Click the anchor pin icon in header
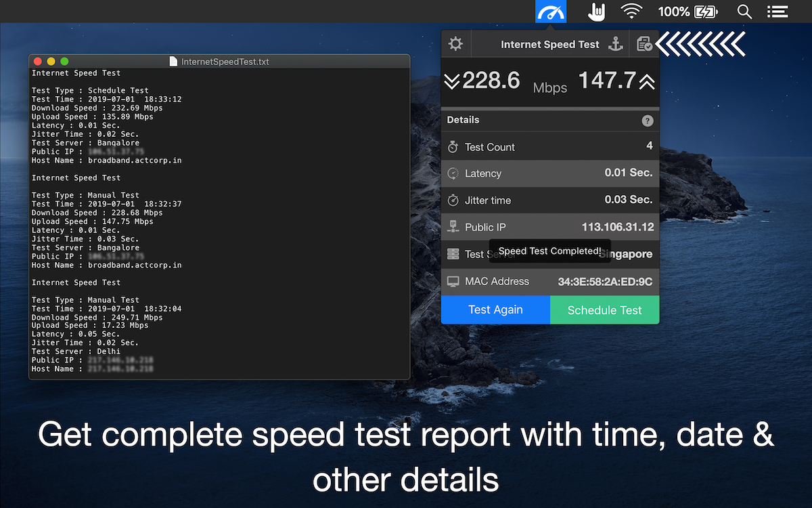The width and height of the screenshot is (812, 508). coord(615,44)
